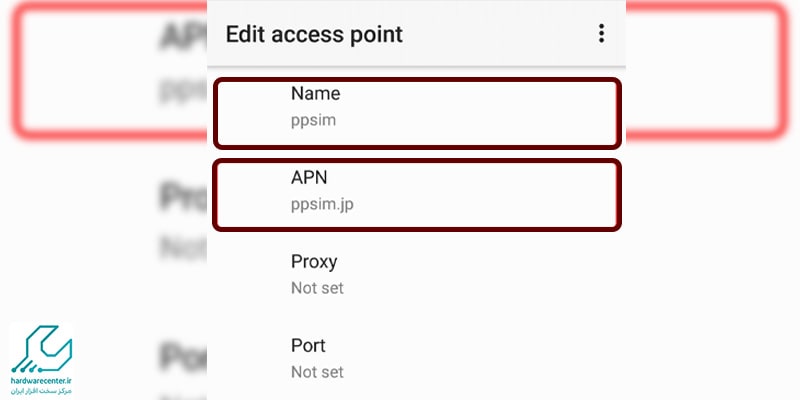800x400 pixels.
Task: Tap the ppsim.jp APN value
Action: click(322, 204)
